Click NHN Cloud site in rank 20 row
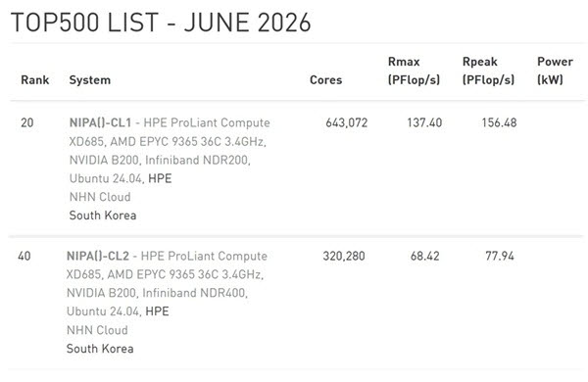The width and height of the screenshot is (588, 382). 100,197
